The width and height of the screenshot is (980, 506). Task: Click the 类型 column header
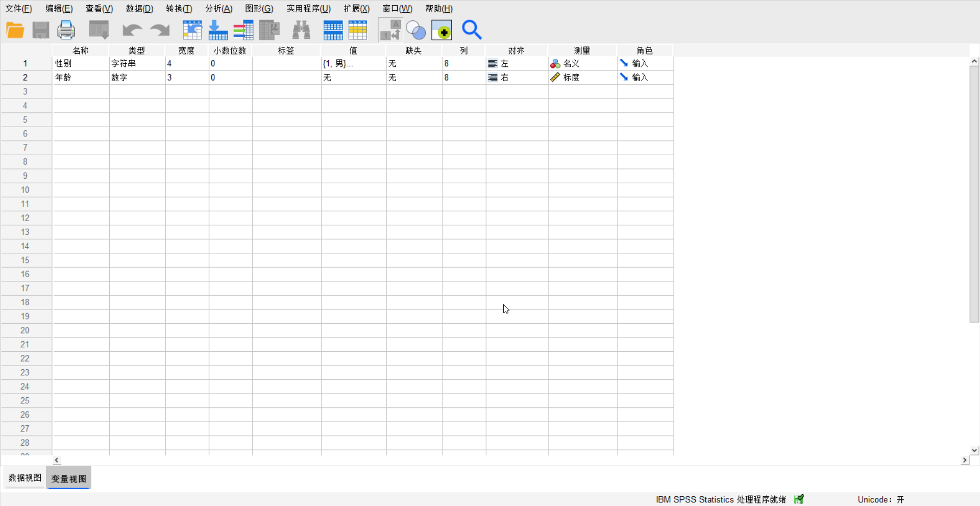point(137,51)
